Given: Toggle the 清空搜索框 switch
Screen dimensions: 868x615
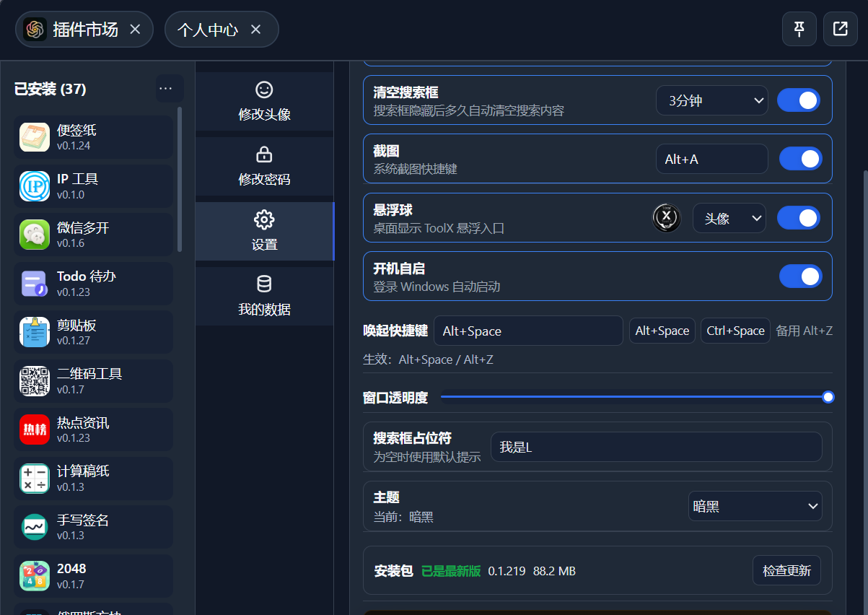Looking at the screenshot, I should [799, 100].
